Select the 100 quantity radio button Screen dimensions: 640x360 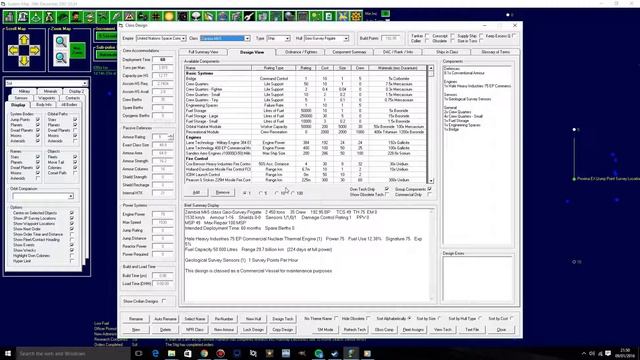(293, 193)
